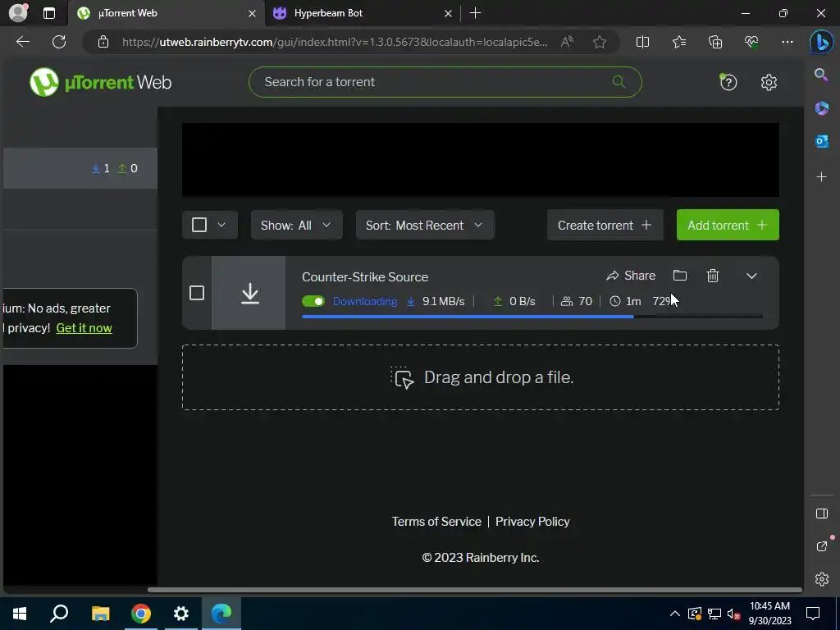
Task: Click the Counter-Strike Source progress bar
Action: click(532, 317)
